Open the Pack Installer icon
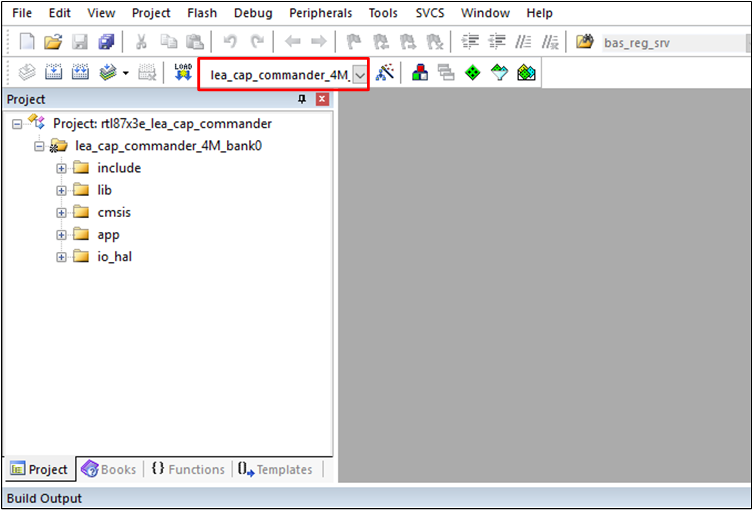 (x=527, y=73)
